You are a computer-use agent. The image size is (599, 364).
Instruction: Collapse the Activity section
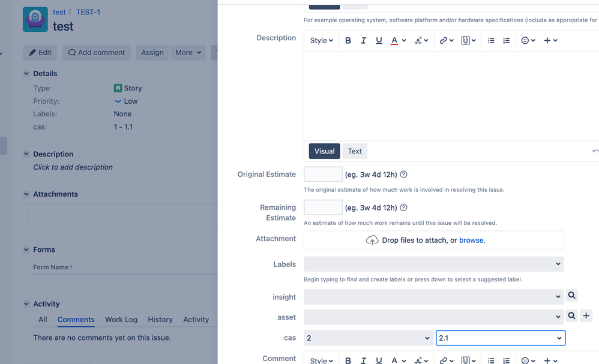tap(26, 303)
